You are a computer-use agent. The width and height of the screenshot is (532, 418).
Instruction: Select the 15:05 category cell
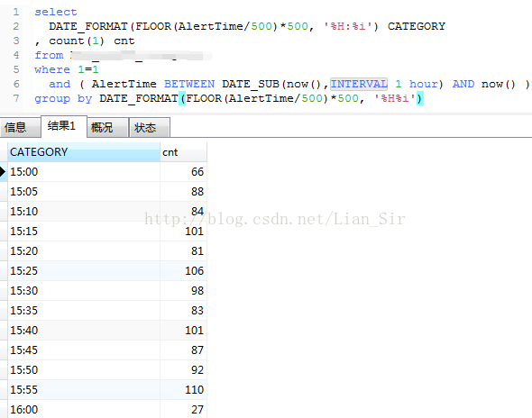[x=84, y=192]
